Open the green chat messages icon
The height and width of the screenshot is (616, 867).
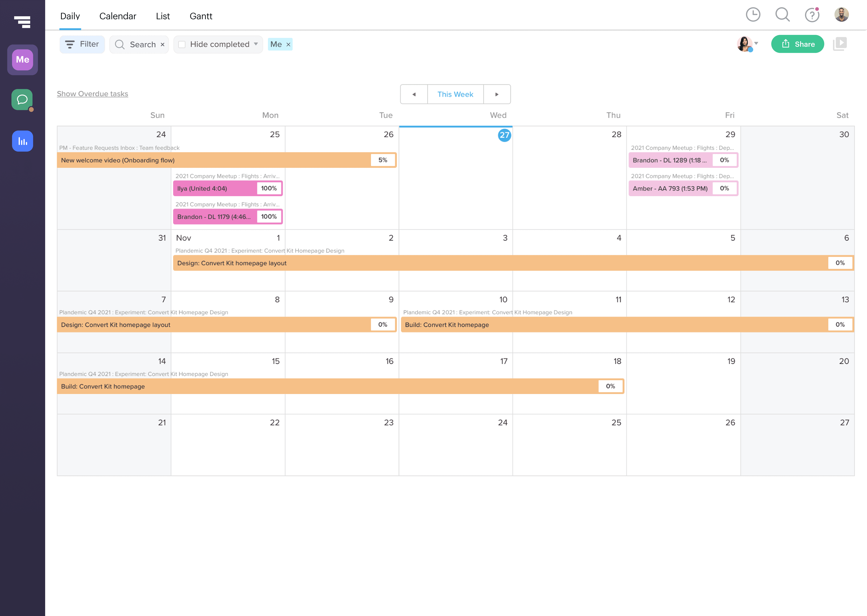(22, 100)
